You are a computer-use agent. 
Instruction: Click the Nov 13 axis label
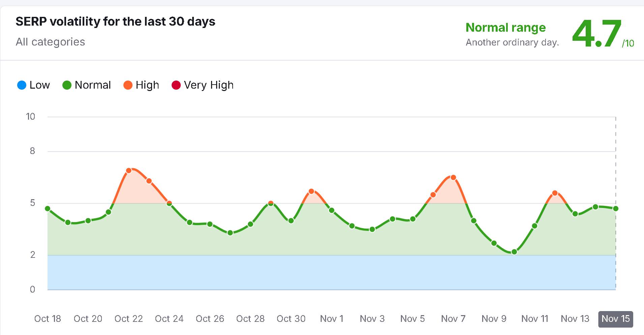(x=575, y=319)
